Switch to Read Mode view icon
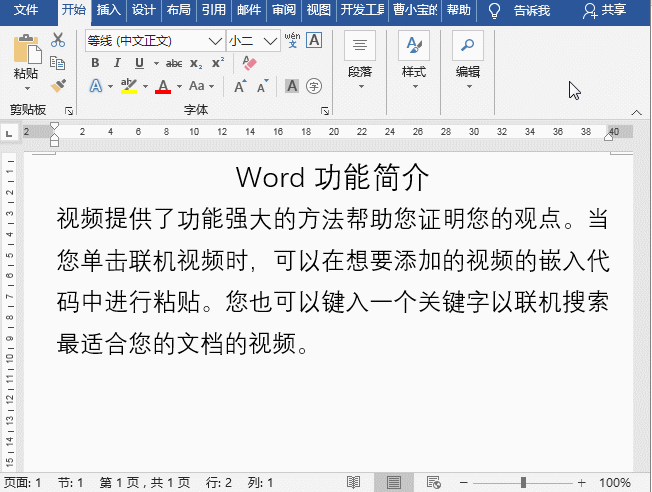 tap(353, 482)
